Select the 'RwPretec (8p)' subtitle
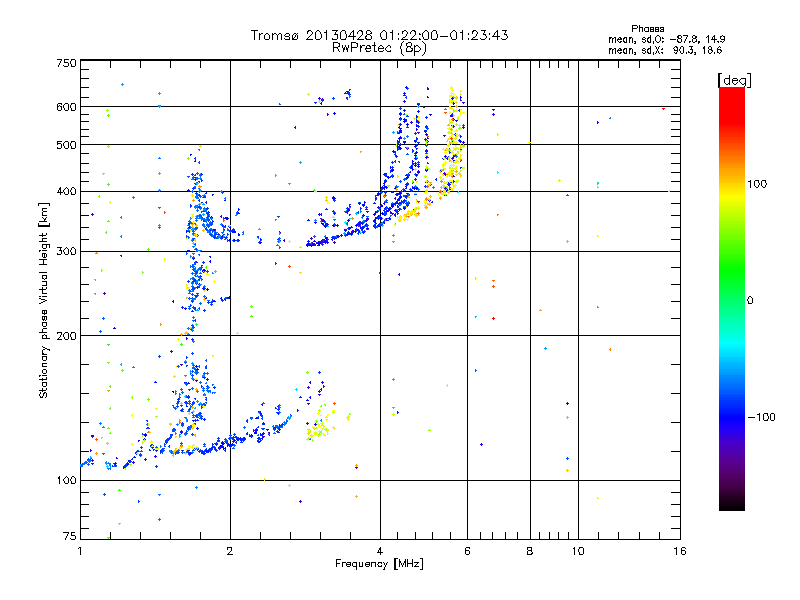The width and height of the screenshot is (800, 600). point(379,48)
